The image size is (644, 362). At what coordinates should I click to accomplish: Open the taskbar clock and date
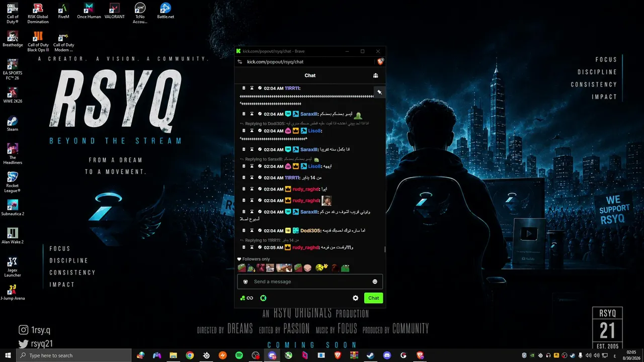[631, 355]
